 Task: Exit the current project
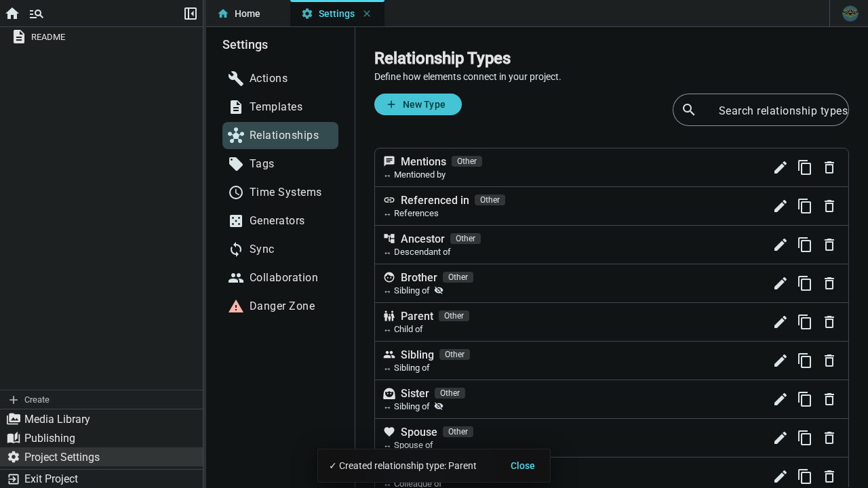(x=102, y=479)
